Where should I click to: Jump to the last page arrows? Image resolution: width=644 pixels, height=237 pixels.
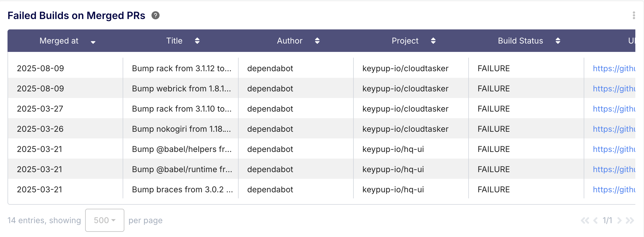(x=630, y=221)
